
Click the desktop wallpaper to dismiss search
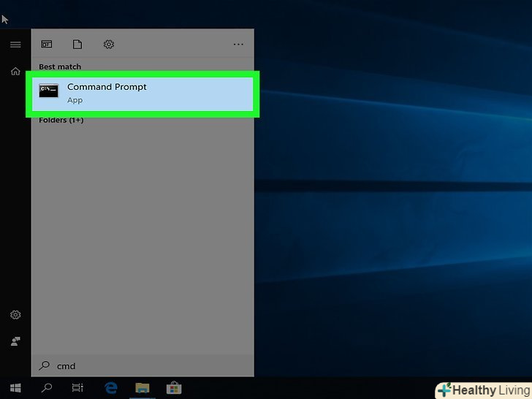(x=395, y=219)
